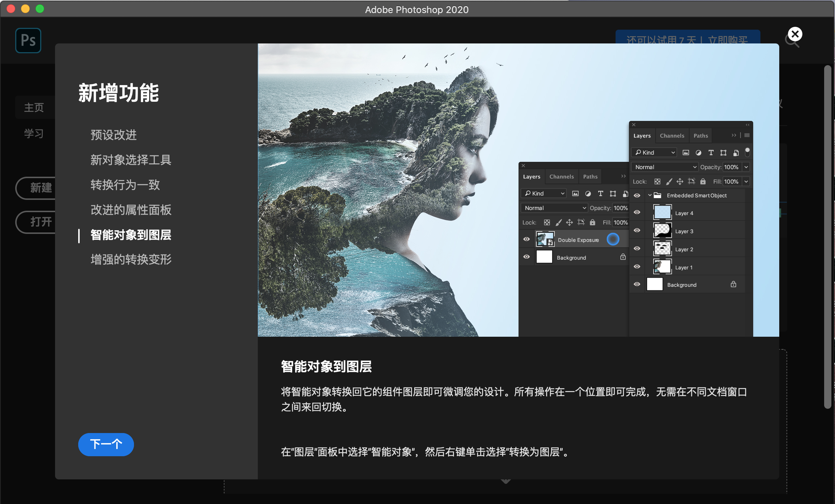
Task: Select the Layer 2 thumbnail
Action: point(662,249)
